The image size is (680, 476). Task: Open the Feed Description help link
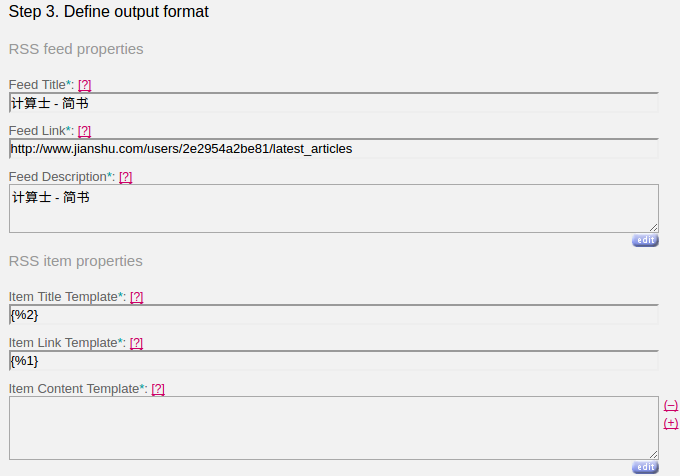click(125, 177)
